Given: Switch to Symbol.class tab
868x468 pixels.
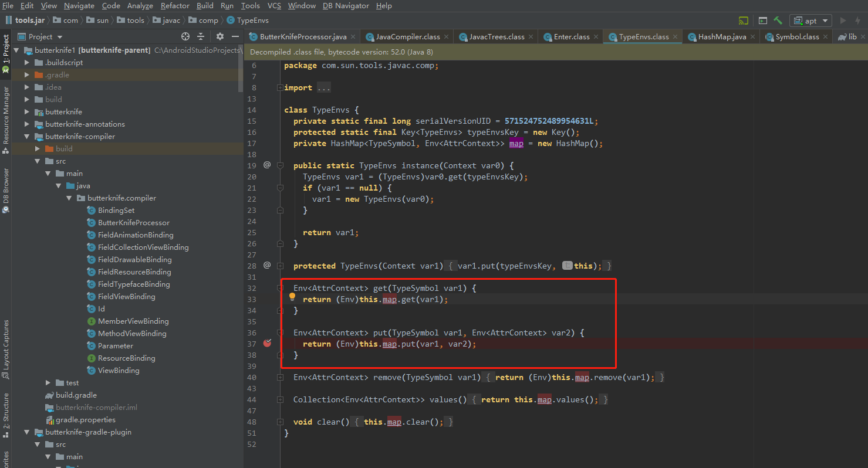Looking at the screenshot, I should click(x=796, y=36).
